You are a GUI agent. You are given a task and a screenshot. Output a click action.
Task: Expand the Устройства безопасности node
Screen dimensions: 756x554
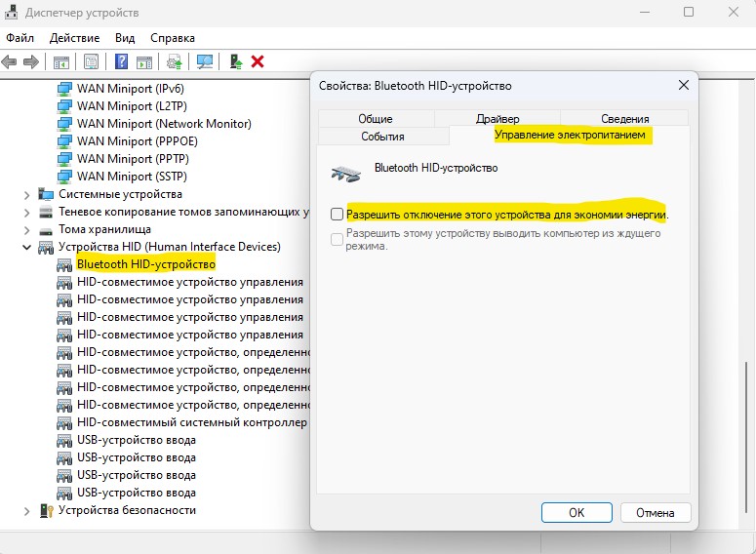(26, 511)
